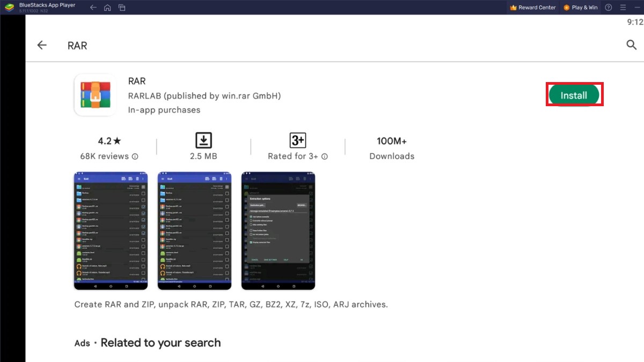Click the RAR app title
Image resolution: width=644 pixels, height=362 pixels.
point(137,82)
